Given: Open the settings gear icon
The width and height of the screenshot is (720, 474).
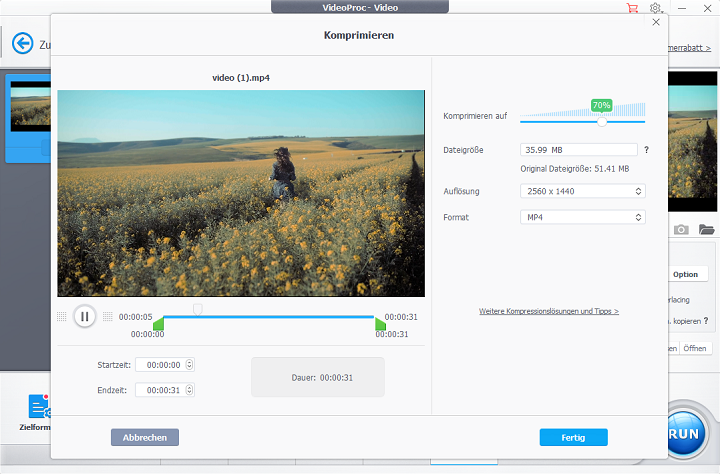Looking at the screenshot, I should tap(655, 8).
